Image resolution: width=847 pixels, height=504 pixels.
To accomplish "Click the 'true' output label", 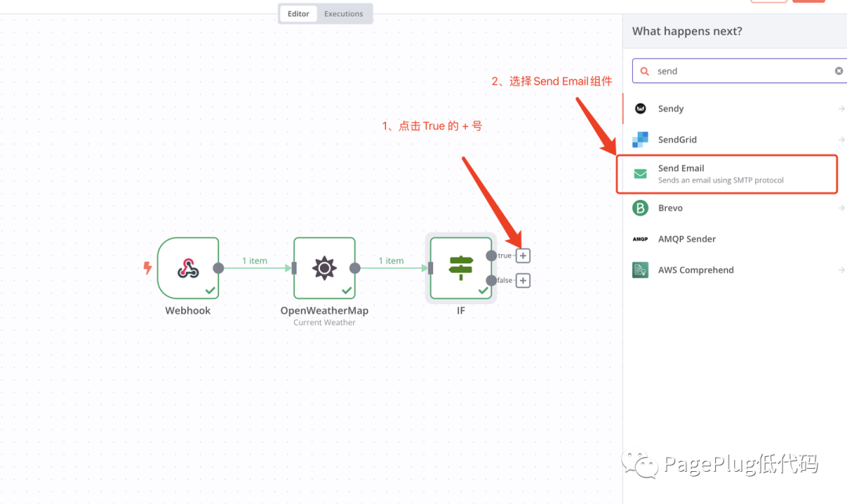I will (x=504, y=256).
